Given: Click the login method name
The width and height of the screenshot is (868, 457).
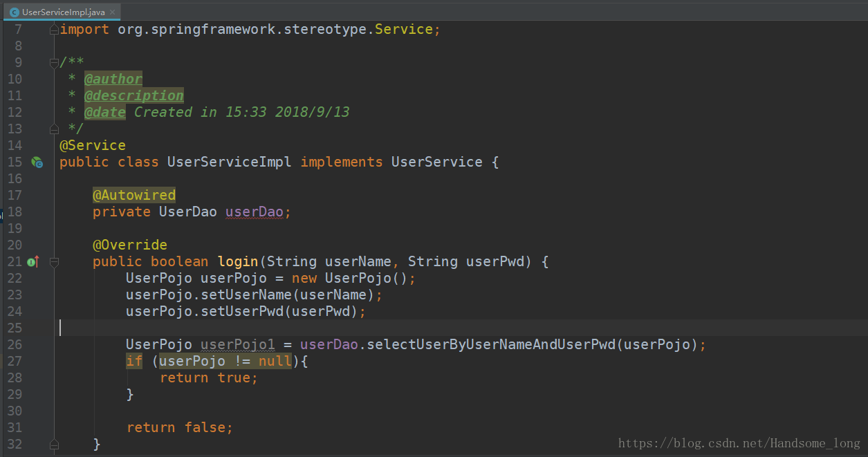Looking at the screenshot, I should [x=238, y=261].
